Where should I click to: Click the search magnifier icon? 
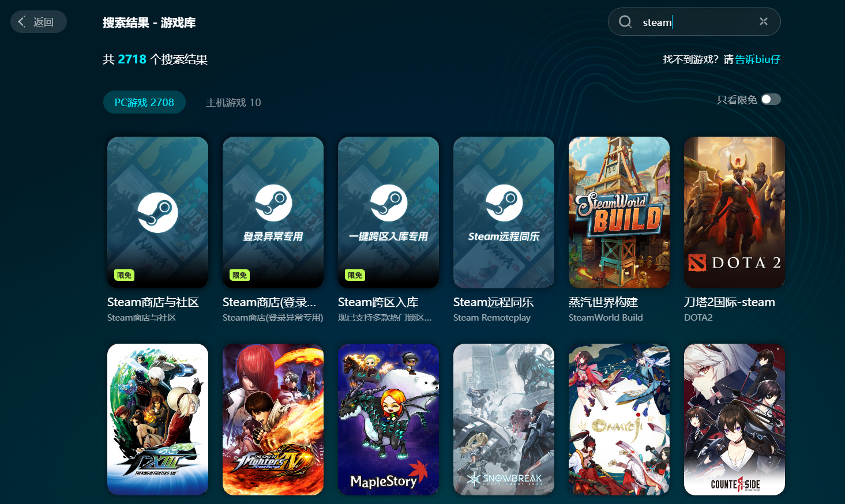click(x=625, y=22)
